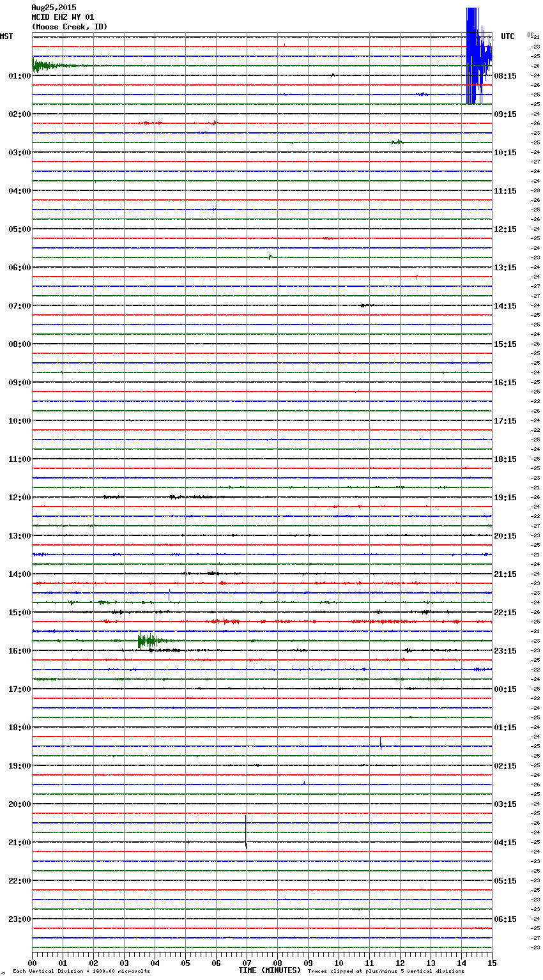Viewport: 543px width, 980px height.
Task: Click the 15 minute tick on x-axis
Action: click(x=491, y=963)
